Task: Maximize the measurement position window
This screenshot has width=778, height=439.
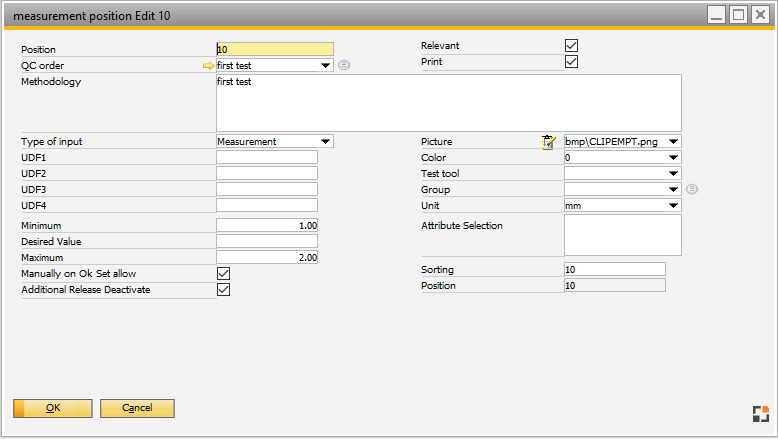Action: (x=738, y=15)
